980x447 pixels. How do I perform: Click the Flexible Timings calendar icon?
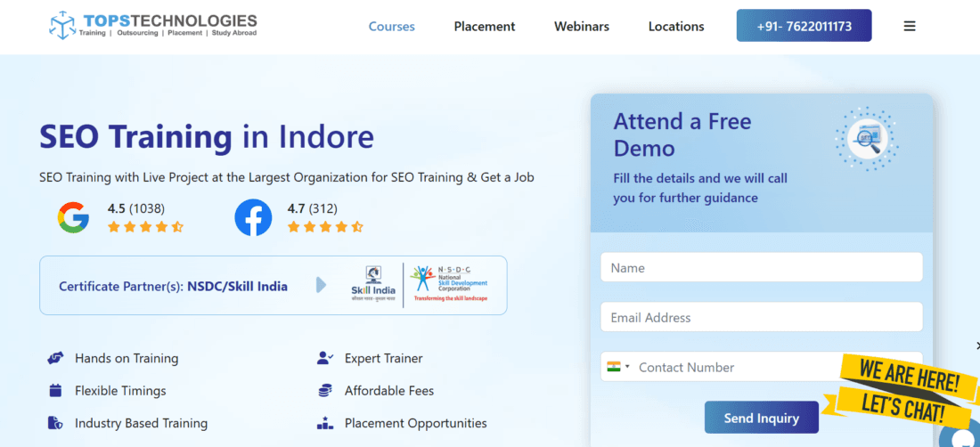tap(55, 391)
